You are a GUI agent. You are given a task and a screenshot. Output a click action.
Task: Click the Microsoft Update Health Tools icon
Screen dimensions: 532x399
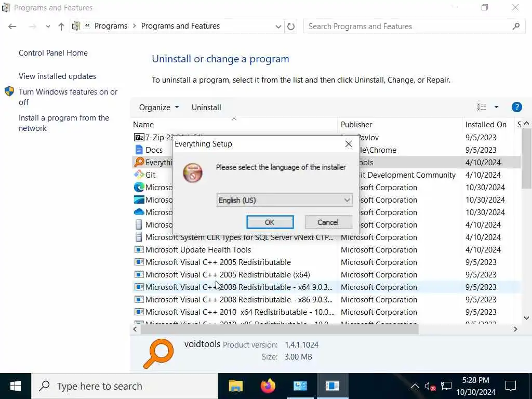(x=139, y=250)
